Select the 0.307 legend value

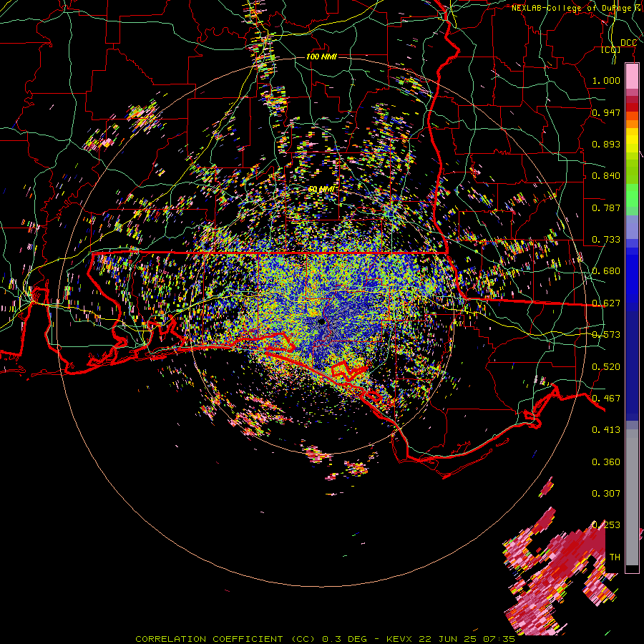click(606, 493)
